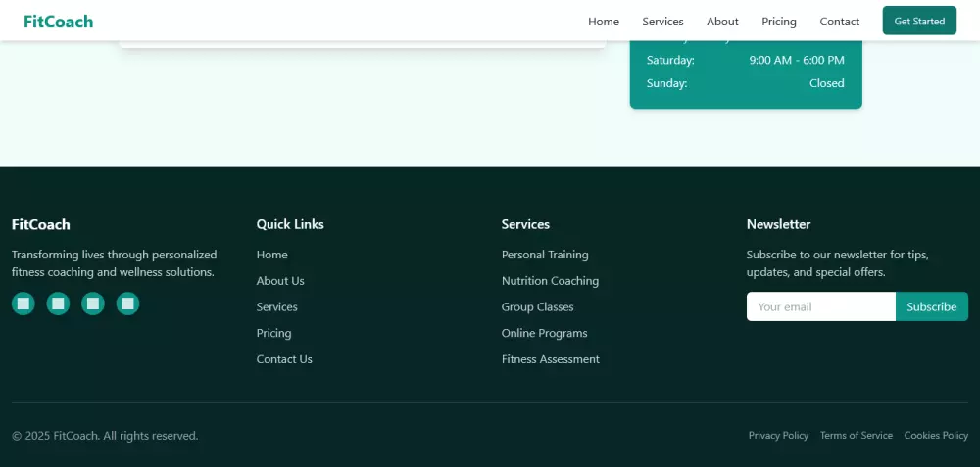This screenshot has width=980, height=467.
Task: Open Online Programs service link
Action: pyautogui.click(x=544, y=334)
